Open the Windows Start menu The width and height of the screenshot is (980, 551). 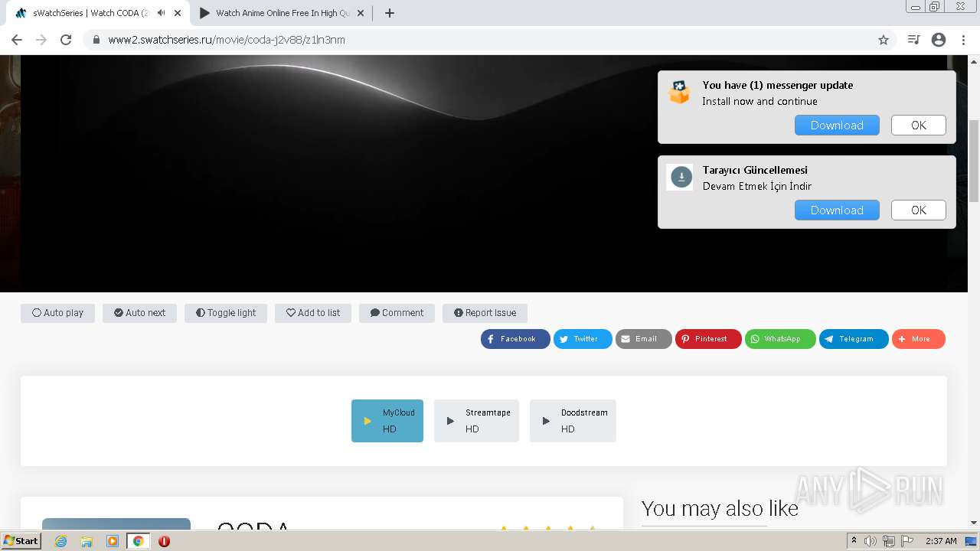click(21, 541)
